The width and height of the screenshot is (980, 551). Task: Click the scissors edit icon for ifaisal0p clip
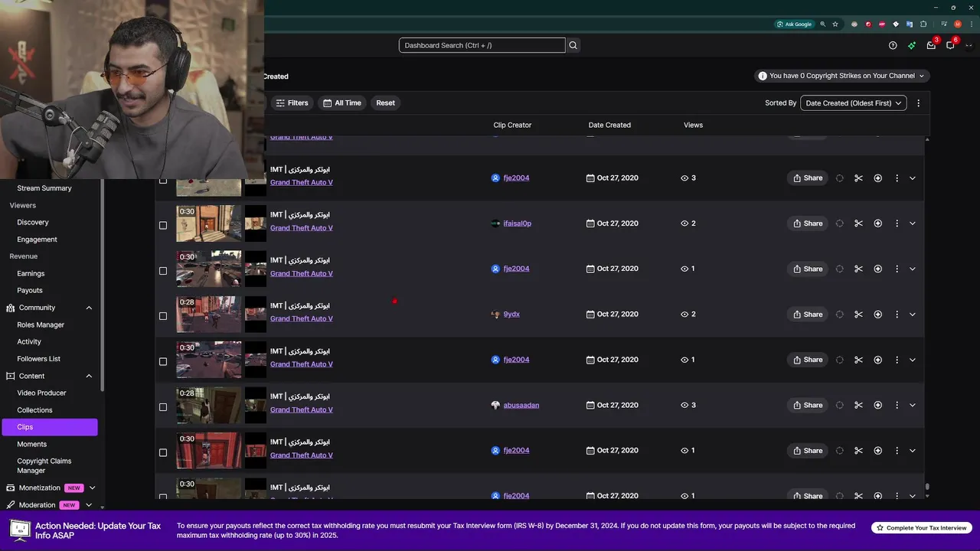click(858, 223)
